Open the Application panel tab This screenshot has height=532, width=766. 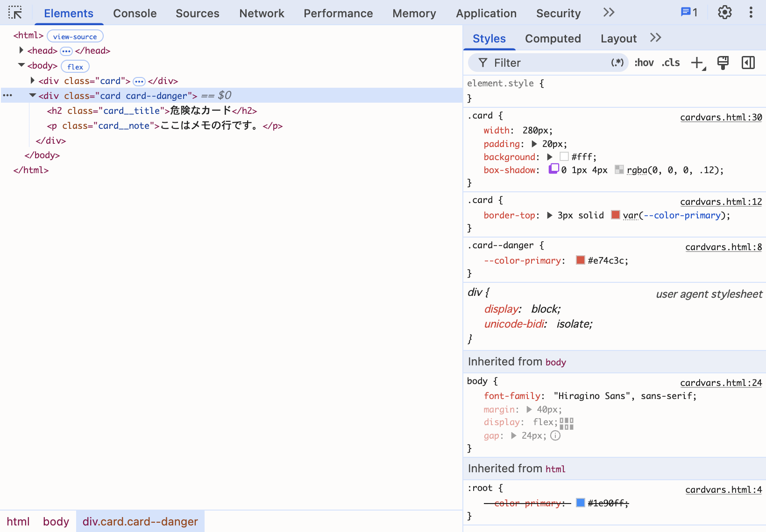pos(486,13)
